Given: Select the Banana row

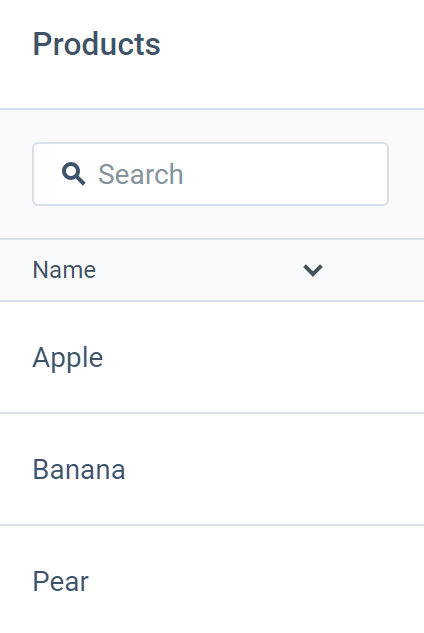Looking at the screenshot, I should click(x=212, y=469).
